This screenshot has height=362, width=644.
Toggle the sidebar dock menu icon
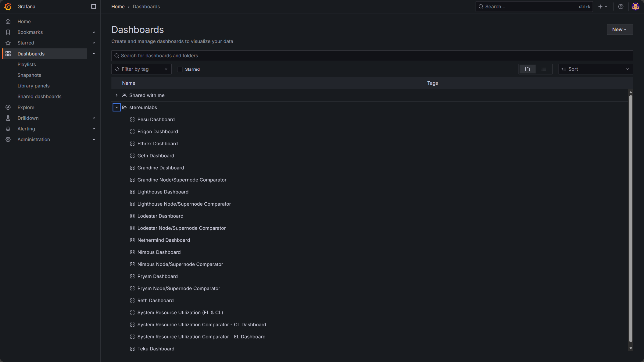click(94, 6)
